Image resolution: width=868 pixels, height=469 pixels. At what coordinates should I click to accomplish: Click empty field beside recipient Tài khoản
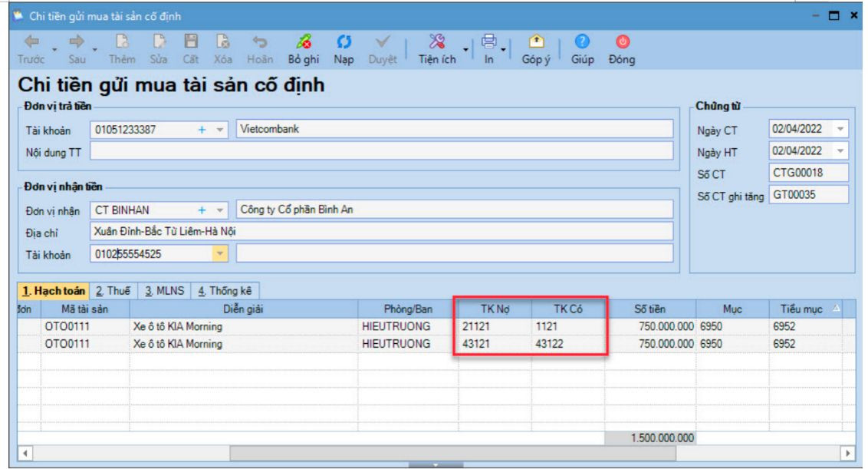455,254
